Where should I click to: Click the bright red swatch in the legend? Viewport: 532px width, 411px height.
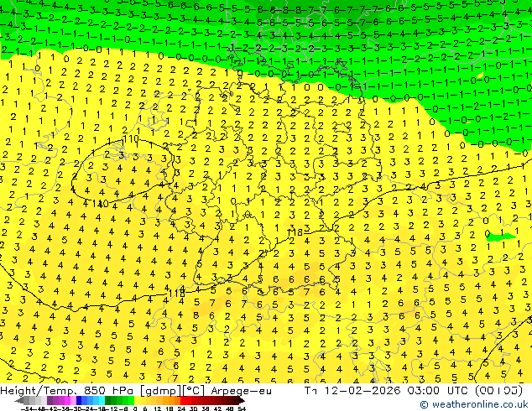(183, 400)
